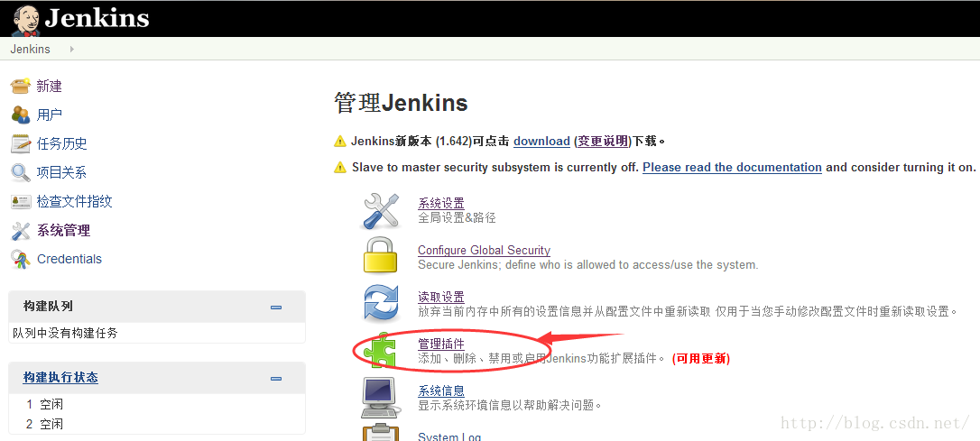The width and height of the screenshot is (980, 441).
Task: Click the 任务历史 notepad icon
Action: (x=21, y=143)
